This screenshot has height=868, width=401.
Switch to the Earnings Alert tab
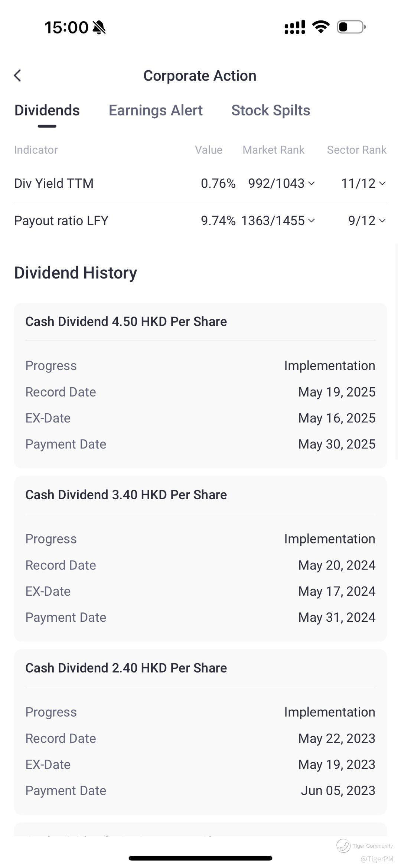156,111
